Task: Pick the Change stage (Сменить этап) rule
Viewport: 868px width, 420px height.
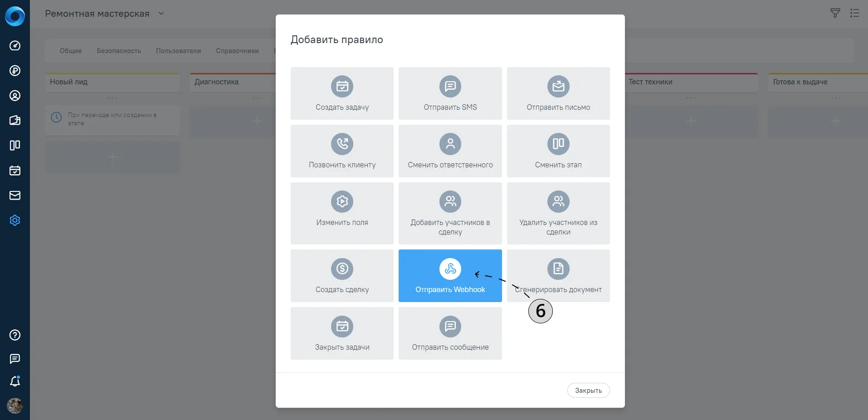Action: click(558, 151)
